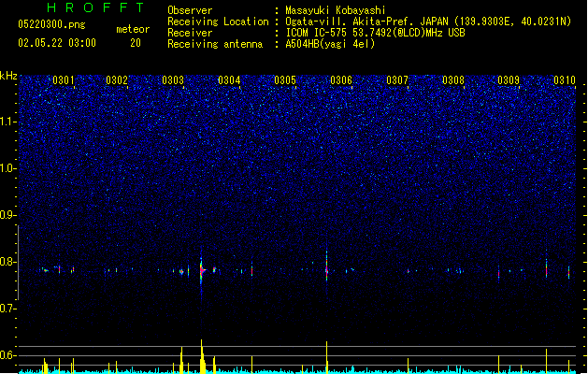Click the strong meteor echo after 0303
The height and width of the screenshot is (374, 588).
click(202, 269)
